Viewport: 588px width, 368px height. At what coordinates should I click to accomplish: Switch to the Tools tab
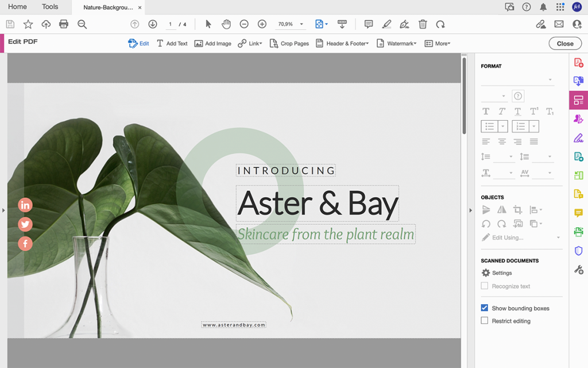tap(49, 7)
